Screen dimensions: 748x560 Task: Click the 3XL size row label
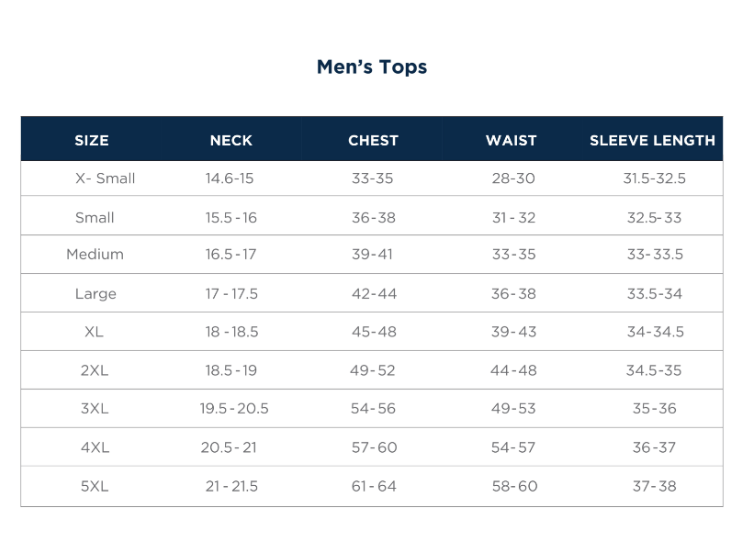[x=95, y=409]
